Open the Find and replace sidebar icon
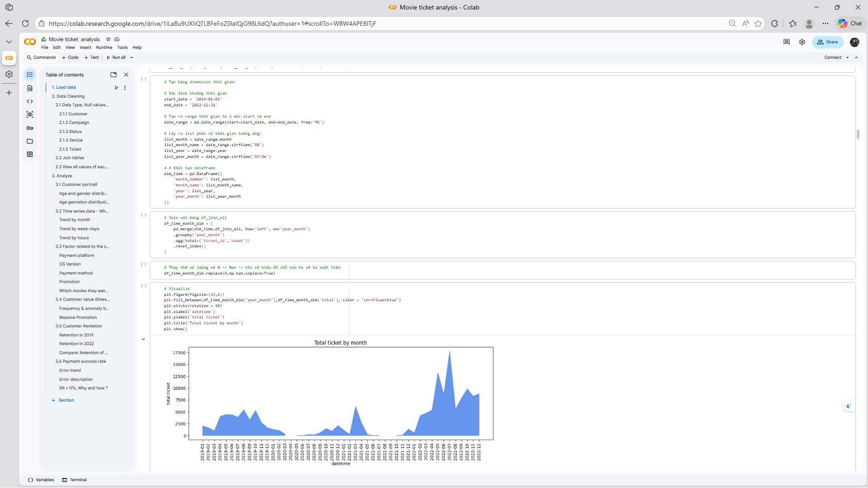The width and height of the screenshot is (868, 488). (30, 88)
